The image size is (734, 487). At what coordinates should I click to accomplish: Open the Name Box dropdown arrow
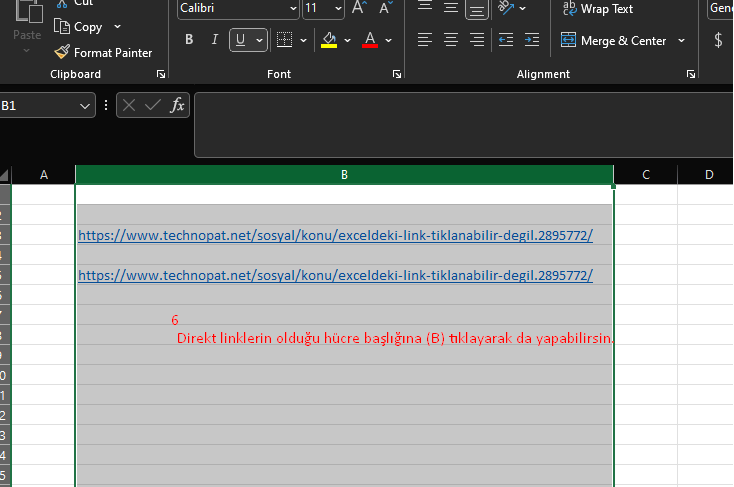click(85, 106)
